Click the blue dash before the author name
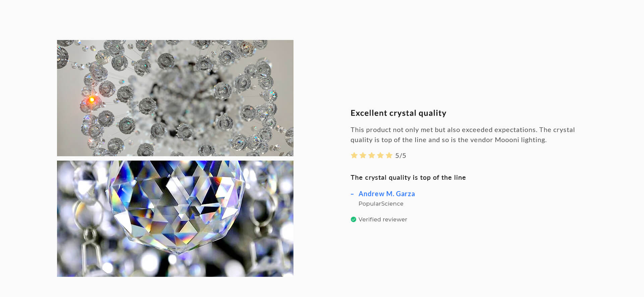The height and width of the screenshot is (297, 644). click(352, 194)
